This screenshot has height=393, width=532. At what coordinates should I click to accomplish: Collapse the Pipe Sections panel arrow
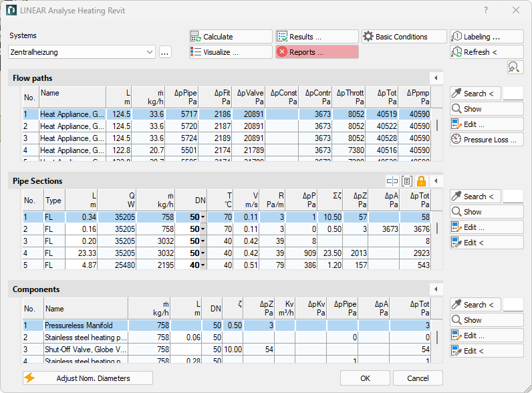(x=436, y=181)
